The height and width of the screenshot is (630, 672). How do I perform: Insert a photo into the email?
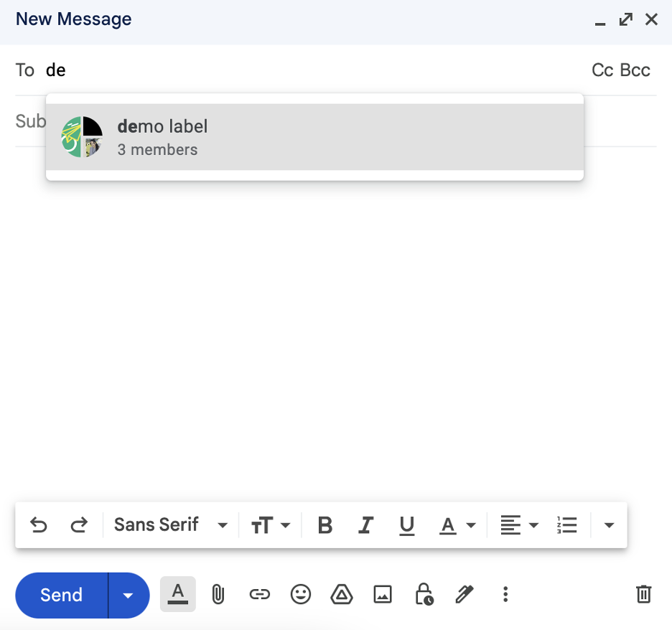coord(383,594)
